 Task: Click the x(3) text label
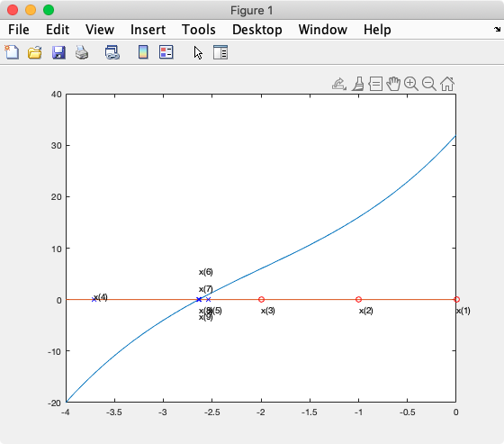[x=268, y=311]
